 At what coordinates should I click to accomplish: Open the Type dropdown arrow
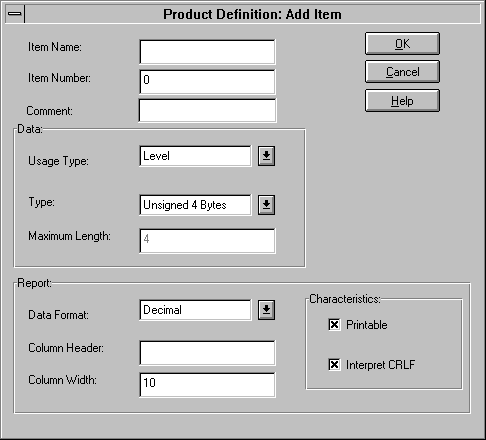pos(266,205)
